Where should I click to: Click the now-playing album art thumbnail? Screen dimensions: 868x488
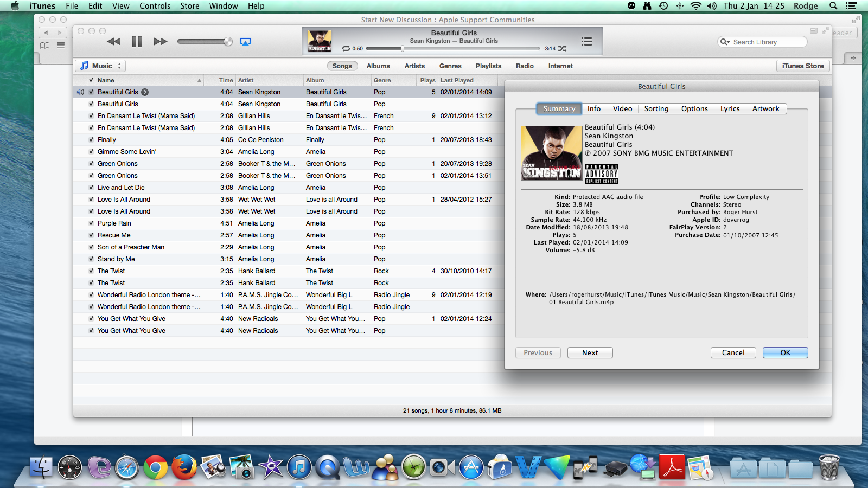[320, 41]
